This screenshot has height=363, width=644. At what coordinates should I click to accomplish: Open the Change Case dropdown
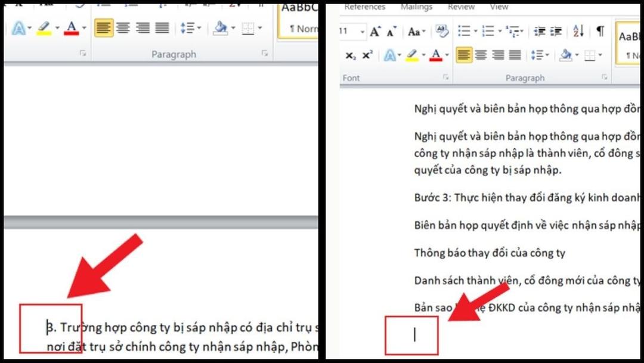pos(415,32)
